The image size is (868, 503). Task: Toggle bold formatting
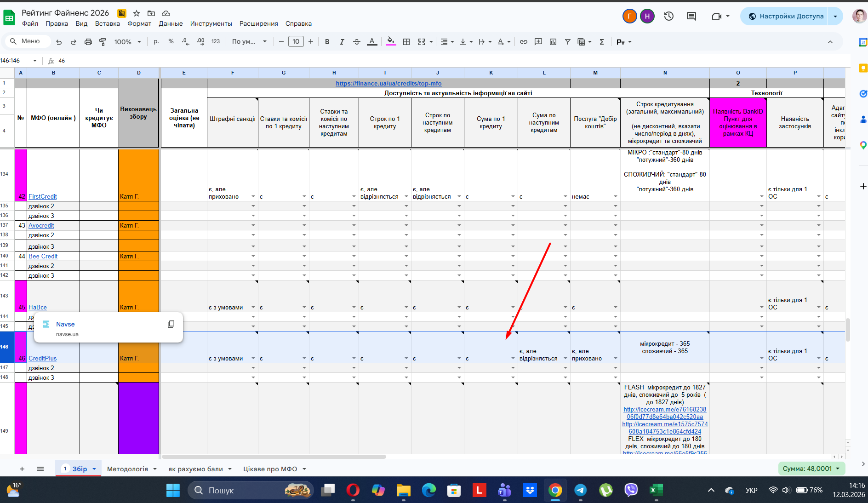click(x=327, y=42)
